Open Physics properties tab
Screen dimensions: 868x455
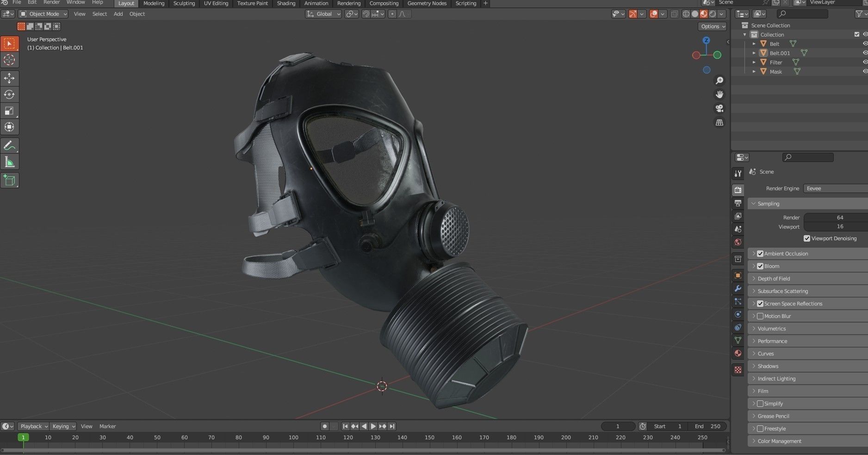(x=738, y=314)
